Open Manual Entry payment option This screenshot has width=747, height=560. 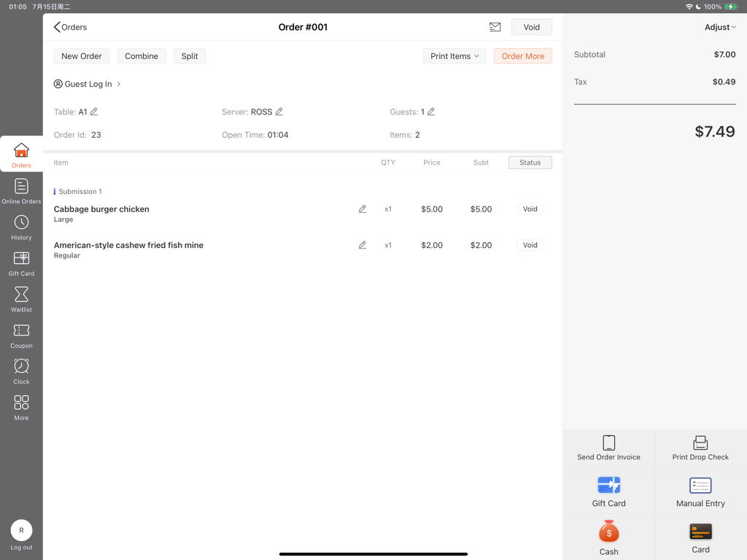[700, 491]
